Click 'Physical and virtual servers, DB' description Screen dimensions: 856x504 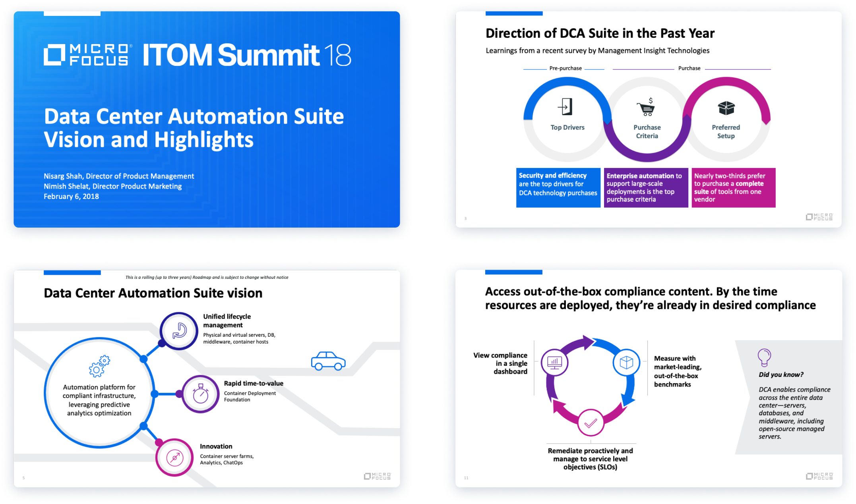click(x=239, y=338)
